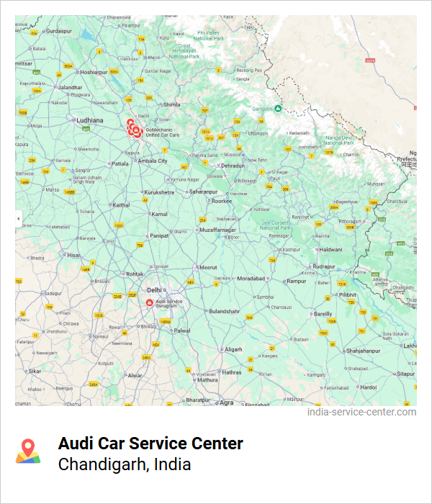Click the Yamuna Nagar label
The height and width of the screenshot is (504, 432).
[184, 179]
